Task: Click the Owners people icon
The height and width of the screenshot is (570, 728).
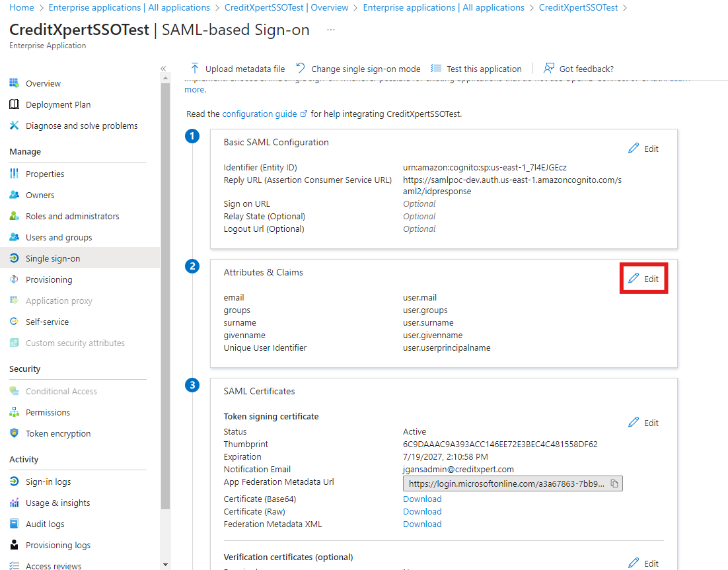Action: 15,195
